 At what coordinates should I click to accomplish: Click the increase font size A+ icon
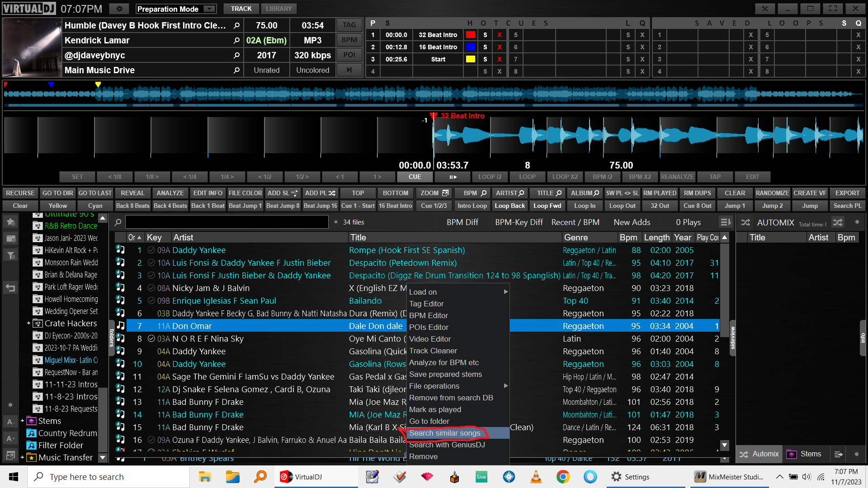10,438
